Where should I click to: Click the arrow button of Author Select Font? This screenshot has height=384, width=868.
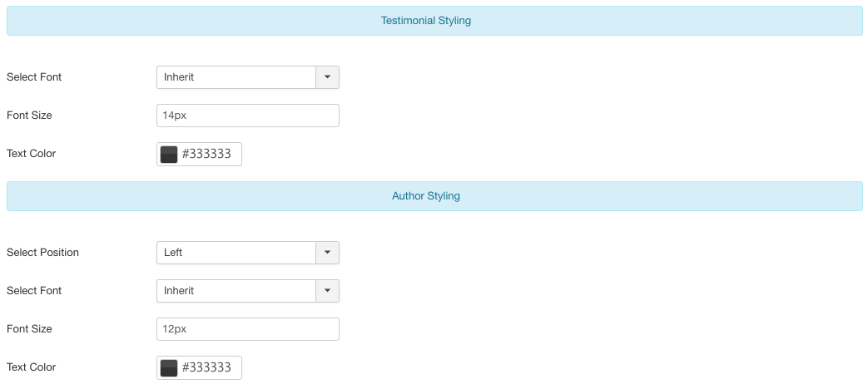[327, 291]
